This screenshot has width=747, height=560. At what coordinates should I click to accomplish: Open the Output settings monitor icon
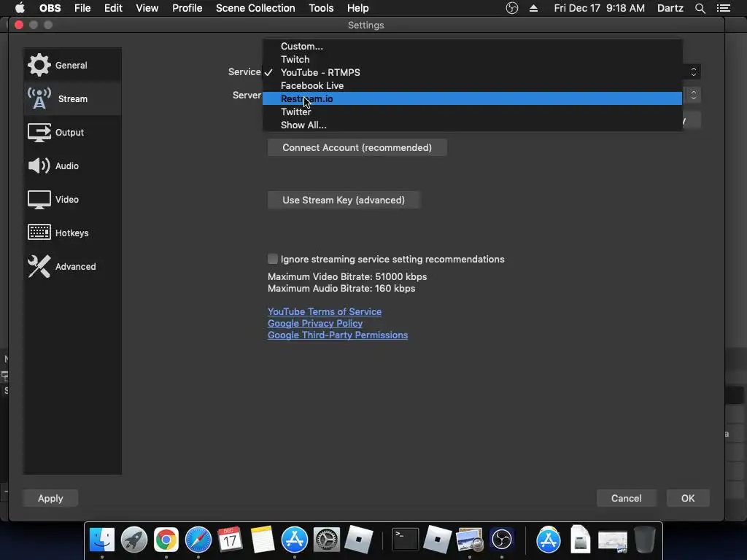click(39, 133)
